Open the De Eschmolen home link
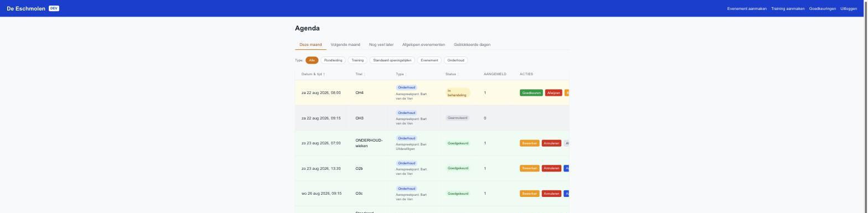This screenshot has width=868, height=213. coord(26,8)
